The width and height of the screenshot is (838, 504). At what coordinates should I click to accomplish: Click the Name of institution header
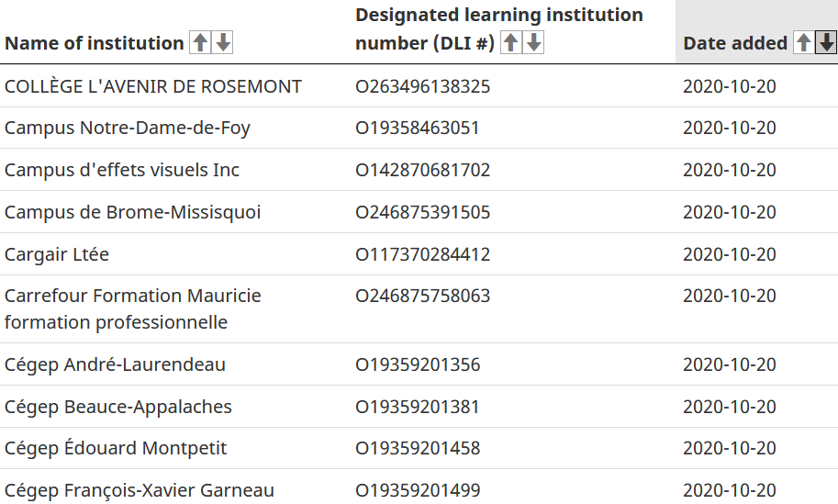[94, 43]
